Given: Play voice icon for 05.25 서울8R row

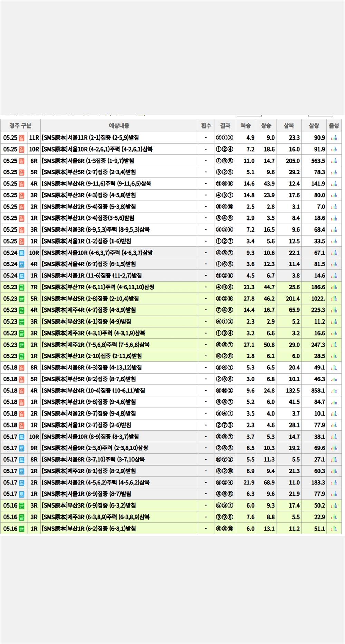Looking at the screenshot, I should click(x=334, y=161).
